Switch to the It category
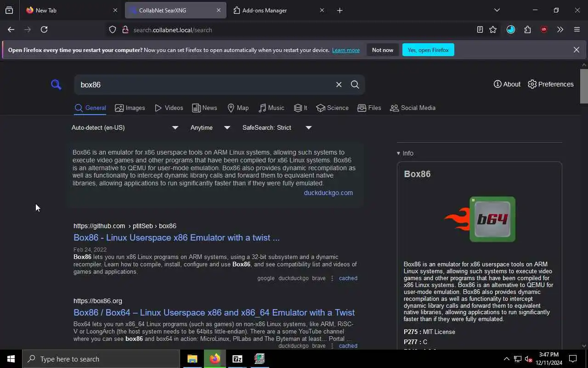 (x=300, y=108)
